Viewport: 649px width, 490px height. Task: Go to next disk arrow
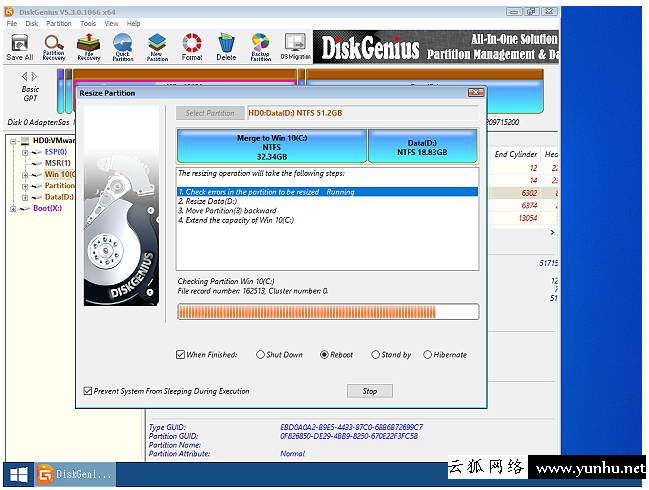point(34,76)
